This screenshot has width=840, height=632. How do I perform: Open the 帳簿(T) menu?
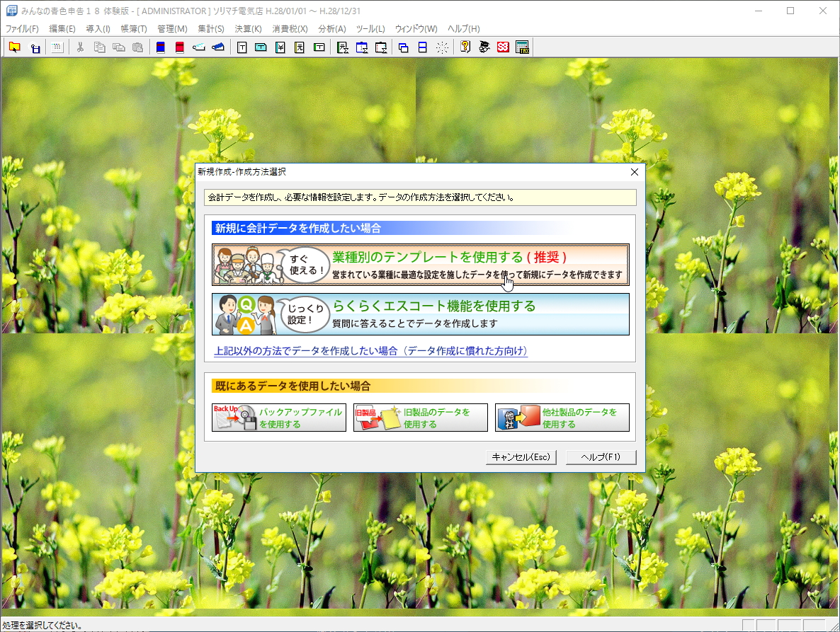[x=134, y=29]
